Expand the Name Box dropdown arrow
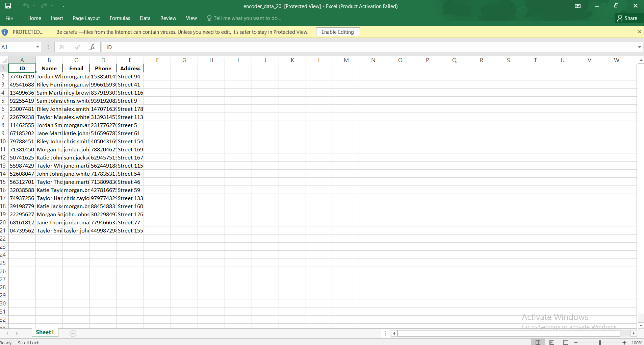This screenshot has height=345, width=644. (37, 47)
